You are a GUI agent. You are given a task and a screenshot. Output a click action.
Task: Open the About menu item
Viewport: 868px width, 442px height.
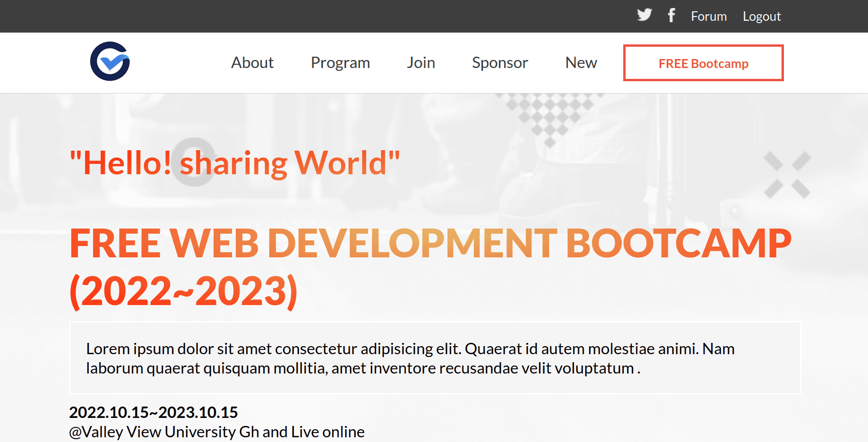coord(252,62)
